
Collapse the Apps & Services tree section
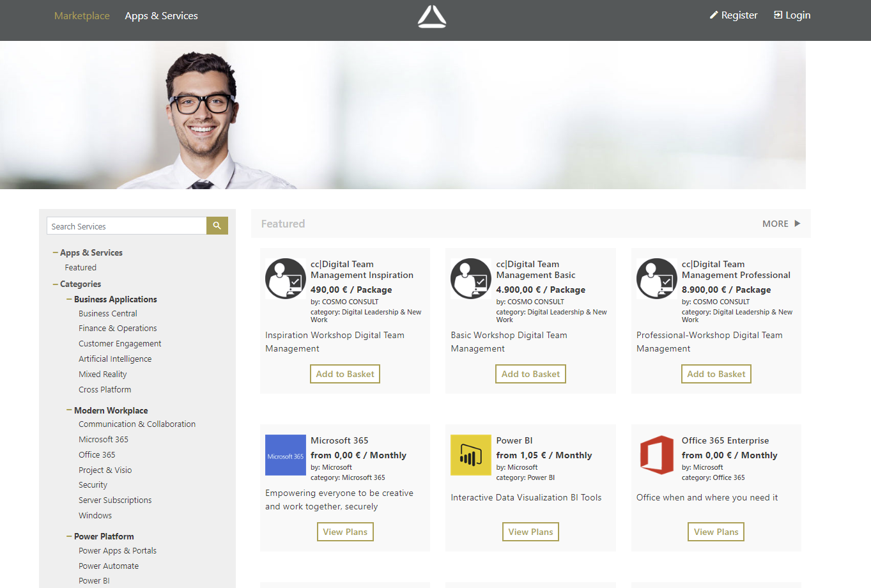56,253
